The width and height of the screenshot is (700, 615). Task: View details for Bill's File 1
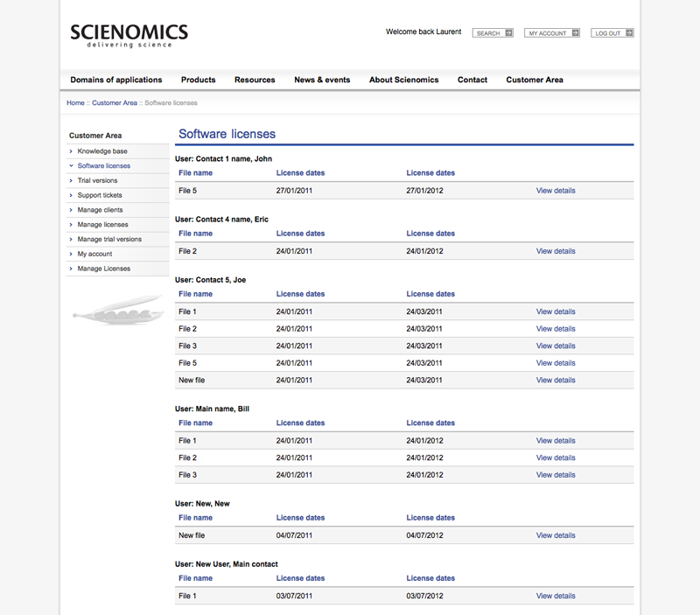click(x=556, y=441)
